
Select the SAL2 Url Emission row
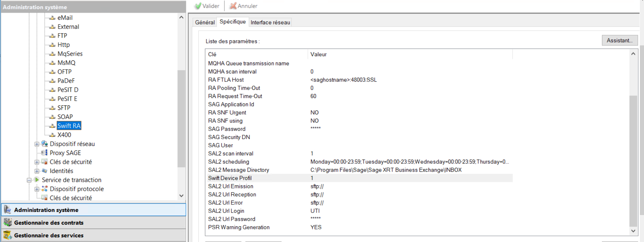[231, 186]
